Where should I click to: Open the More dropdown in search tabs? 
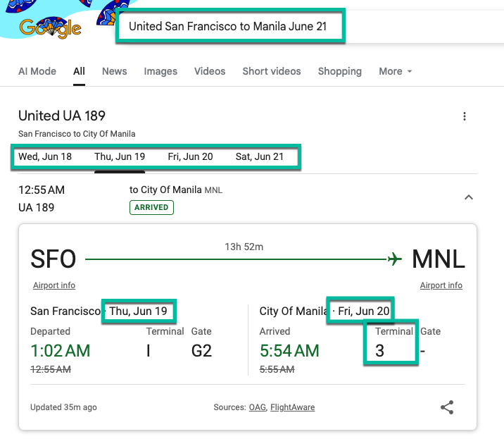396,71
